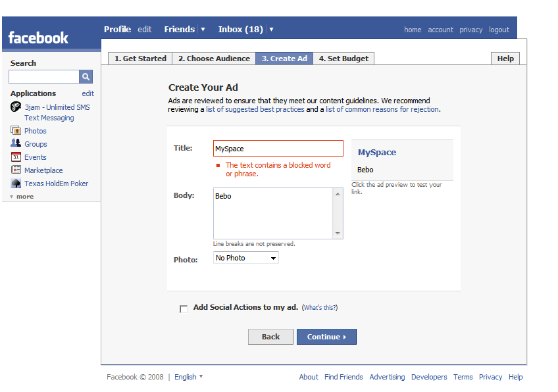This screenshot has height=392, width=558.
Task: Open the Marketplace icon
Action: (x=16, y=170)
